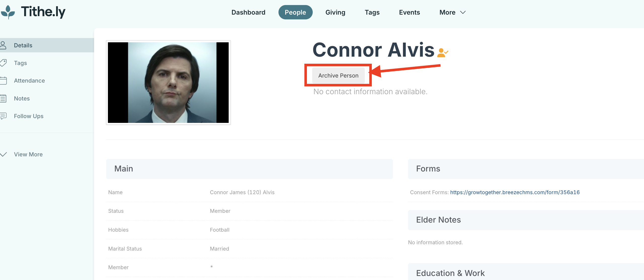Click the Follow Ups chat icon

[x=3, y=116]
